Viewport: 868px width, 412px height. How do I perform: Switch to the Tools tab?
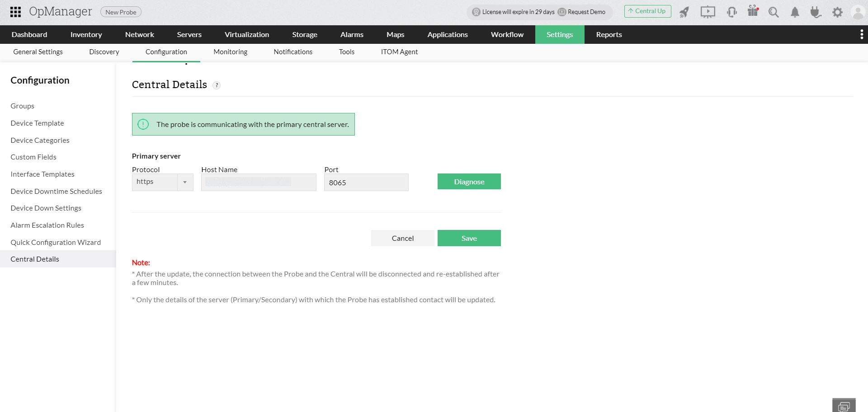click(x=347, y=52)
